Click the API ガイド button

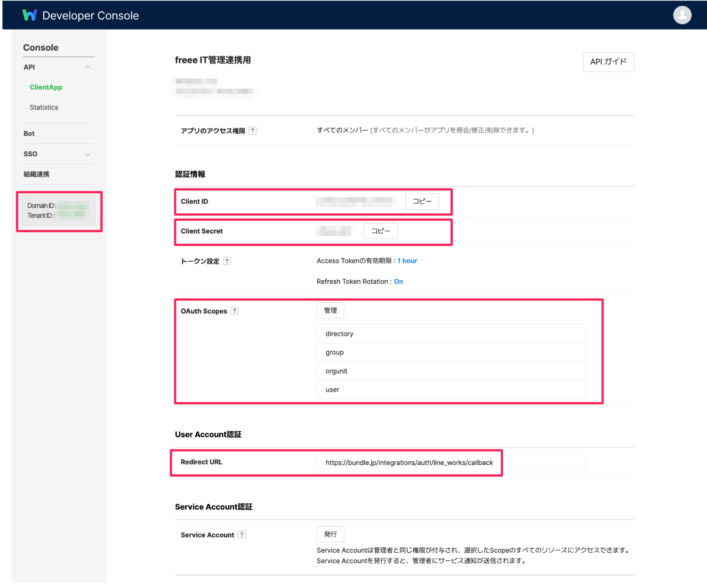pyautogui.click(x=608, y=62)
